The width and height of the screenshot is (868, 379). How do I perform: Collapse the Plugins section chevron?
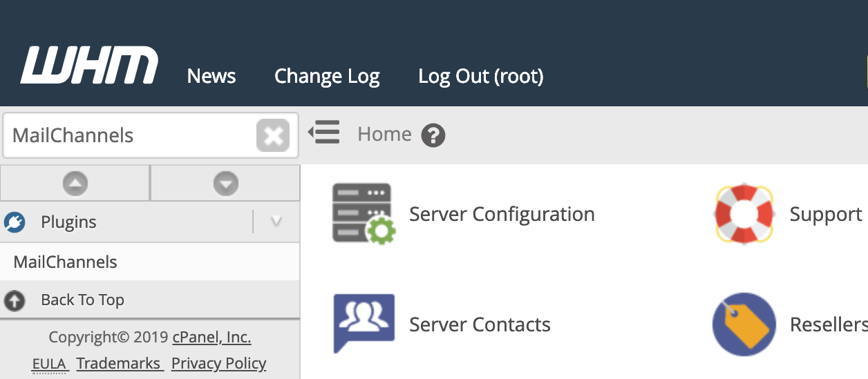276,222
